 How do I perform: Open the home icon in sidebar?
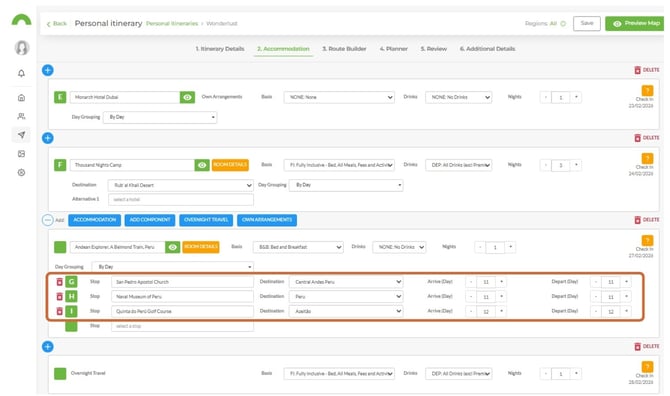click(x=21, y=98)
